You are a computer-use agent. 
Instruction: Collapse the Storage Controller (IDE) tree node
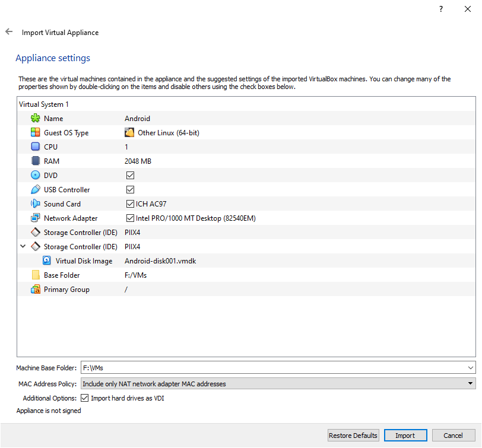23,246
